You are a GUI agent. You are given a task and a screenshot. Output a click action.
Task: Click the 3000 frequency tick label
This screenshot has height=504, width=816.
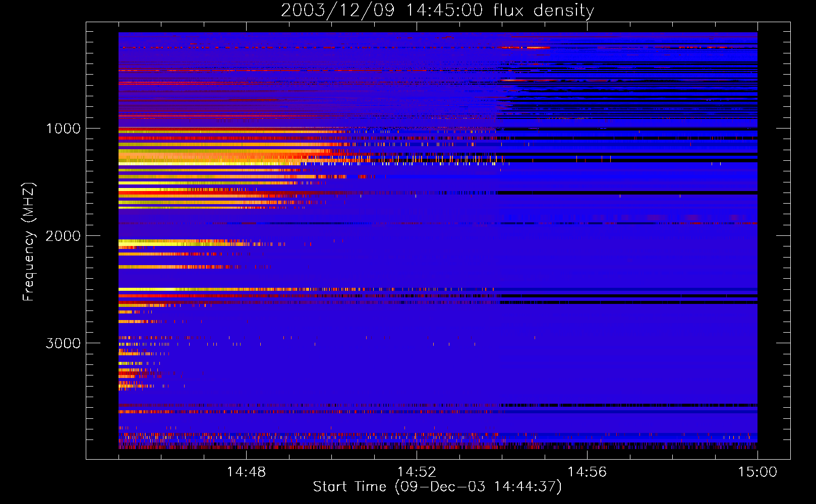click(63, 343)
